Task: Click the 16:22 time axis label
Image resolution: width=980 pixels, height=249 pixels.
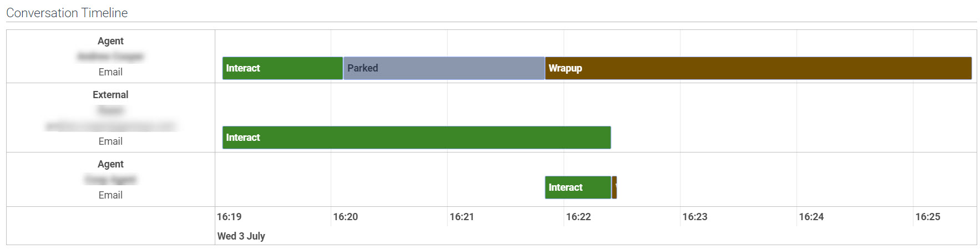Action: (578, 217)
